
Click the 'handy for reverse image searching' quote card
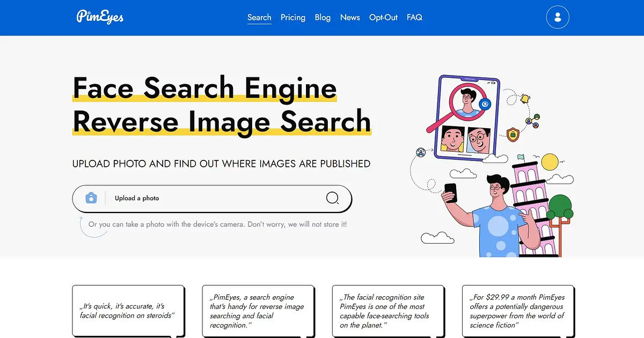point(259,311)
